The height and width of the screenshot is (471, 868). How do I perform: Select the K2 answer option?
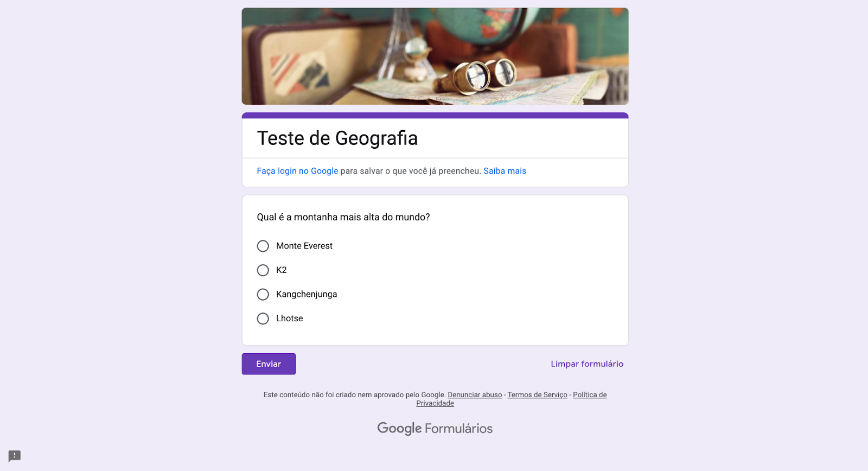tap(263, 270)
